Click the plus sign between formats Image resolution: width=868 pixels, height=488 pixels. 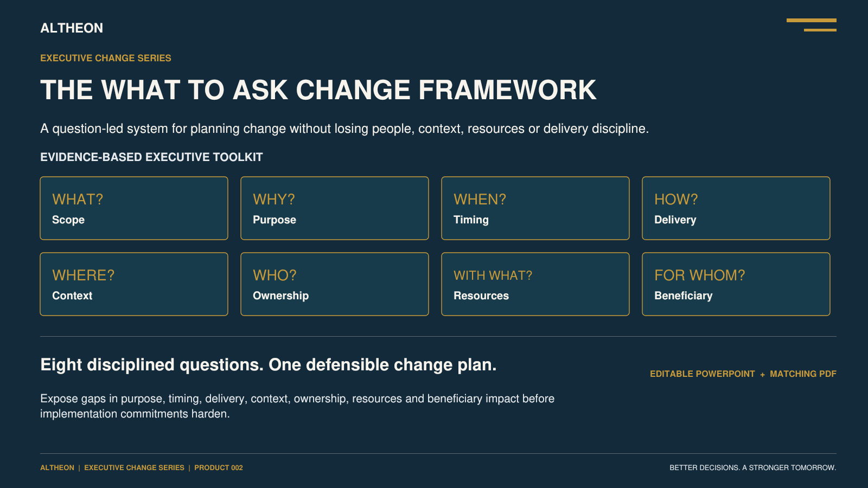click(x=762, y=375)
